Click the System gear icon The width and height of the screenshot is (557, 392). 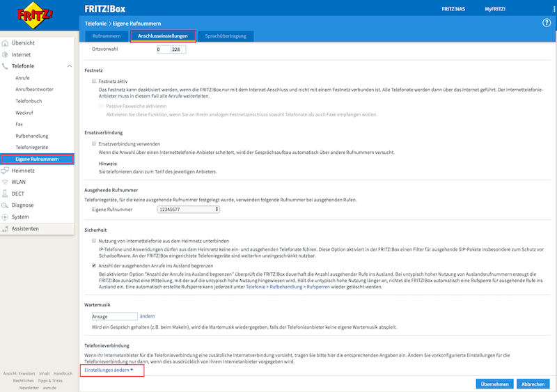tap(5, 217)
